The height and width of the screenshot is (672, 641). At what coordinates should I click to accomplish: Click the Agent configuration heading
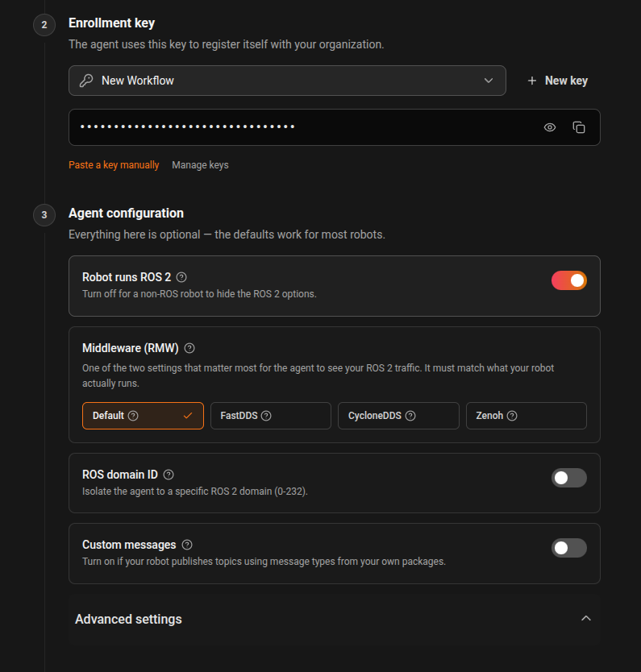click(x=126, y=213)
